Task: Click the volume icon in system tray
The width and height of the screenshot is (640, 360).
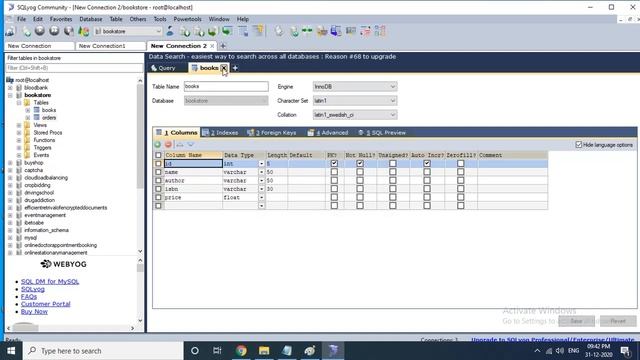Action: pyautogui.click(x=560, y=351)
